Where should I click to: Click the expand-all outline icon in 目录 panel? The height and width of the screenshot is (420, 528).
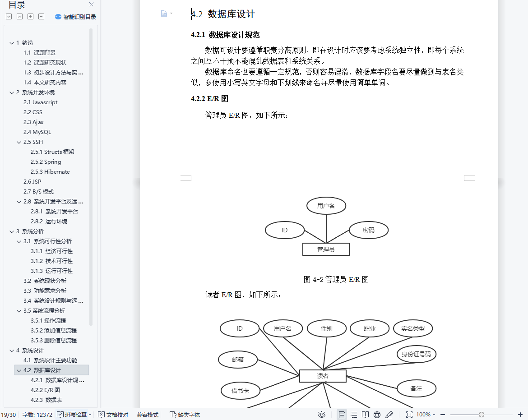pos(9,17)
